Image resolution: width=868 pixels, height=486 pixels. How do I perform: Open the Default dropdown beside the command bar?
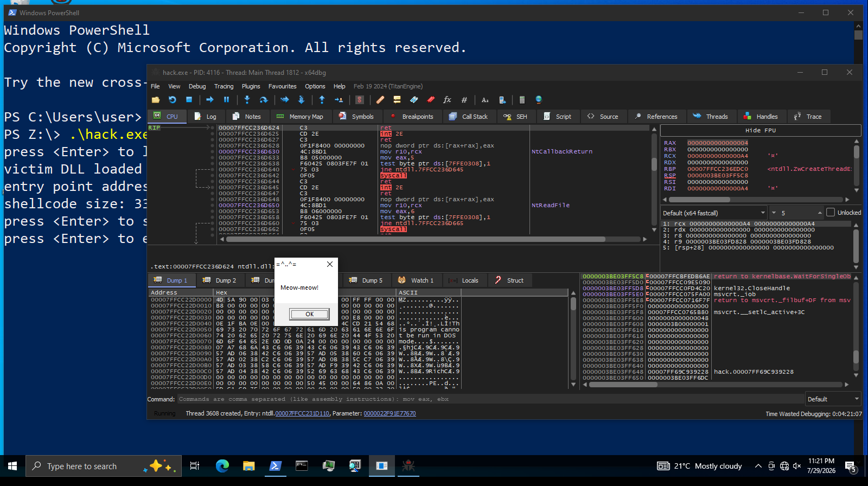click(x=833, y=399)
